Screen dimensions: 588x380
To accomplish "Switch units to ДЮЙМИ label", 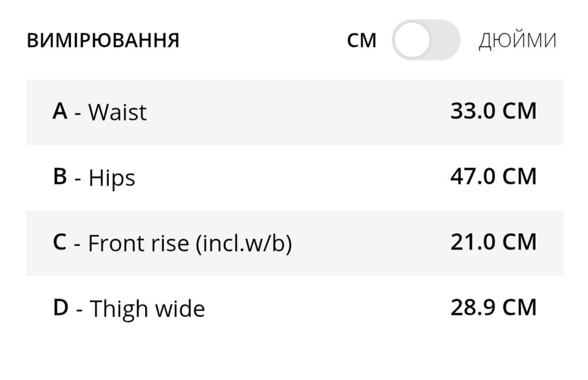I will point(517,41).
